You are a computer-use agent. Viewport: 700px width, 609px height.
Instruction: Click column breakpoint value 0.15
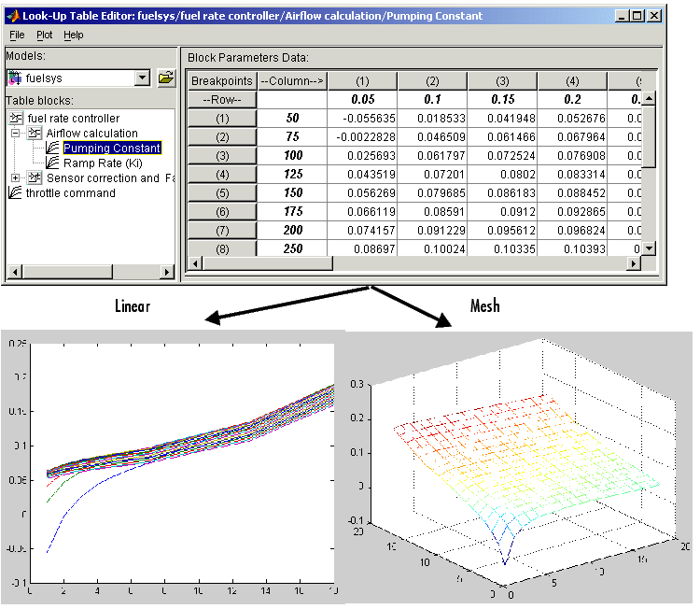click(x=503, y=100)
